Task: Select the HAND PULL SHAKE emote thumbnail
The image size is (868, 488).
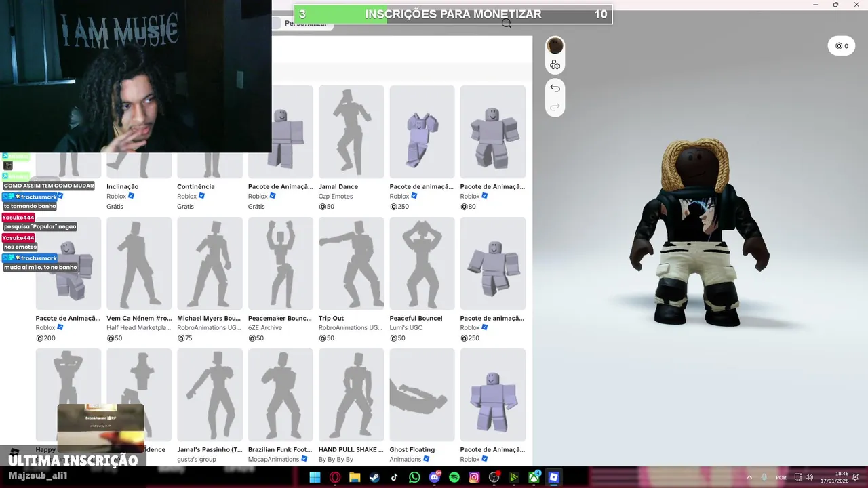Action: pyautogui.click(x=351, y=395)
